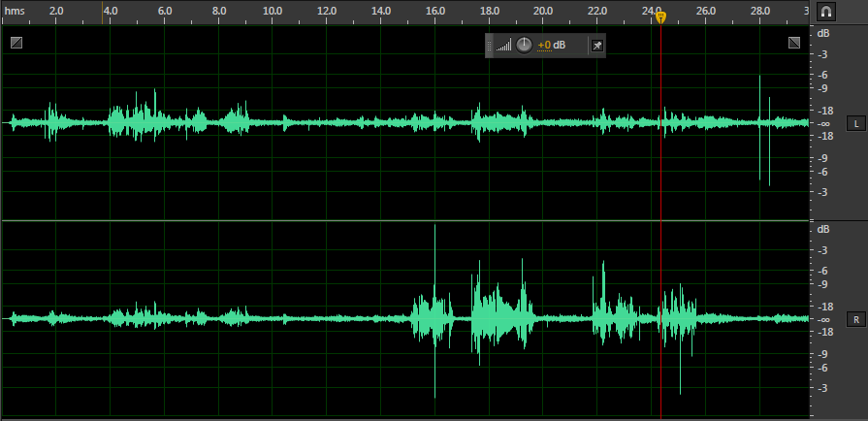Click the dB label on the left channel scale
868x421 pixels.
click(823, 33)
